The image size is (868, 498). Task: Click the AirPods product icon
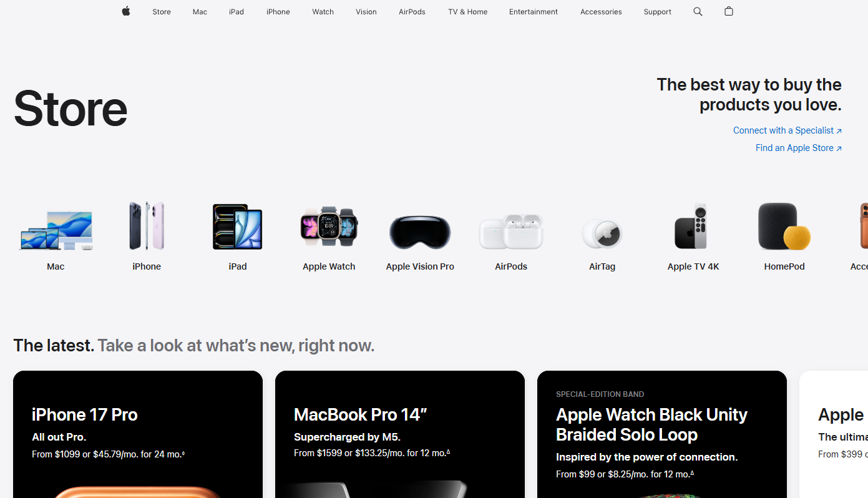[x=511, y=232]
